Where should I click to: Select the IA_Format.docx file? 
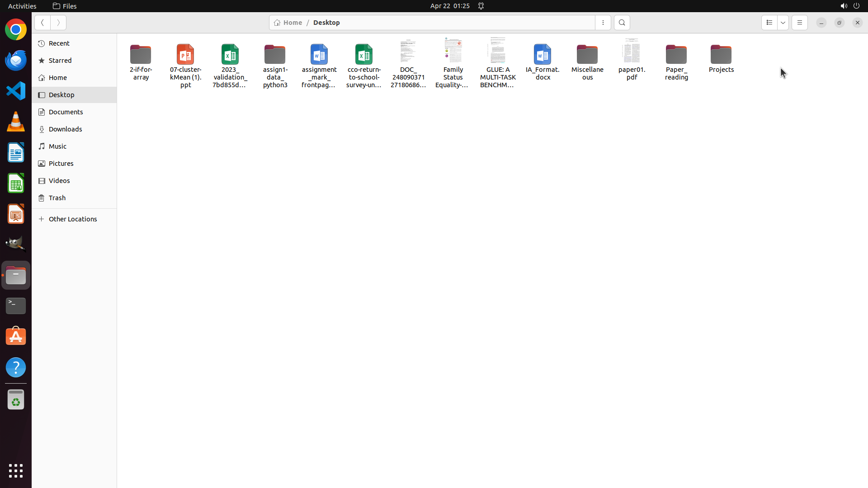pos(542,55)
